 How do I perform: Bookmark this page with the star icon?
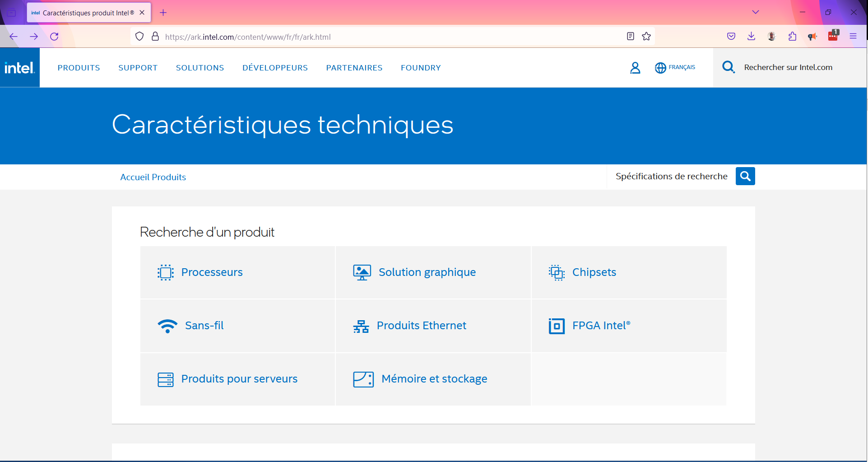646,37
